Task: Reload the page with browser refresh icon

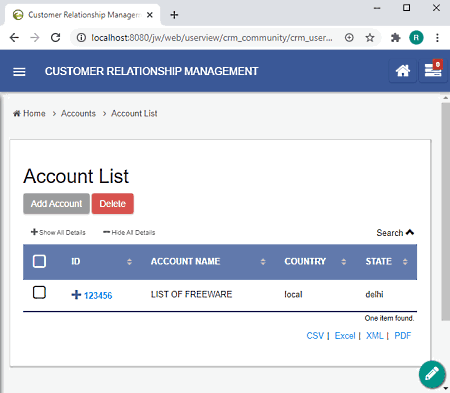Action: click(x=56, y=38)
